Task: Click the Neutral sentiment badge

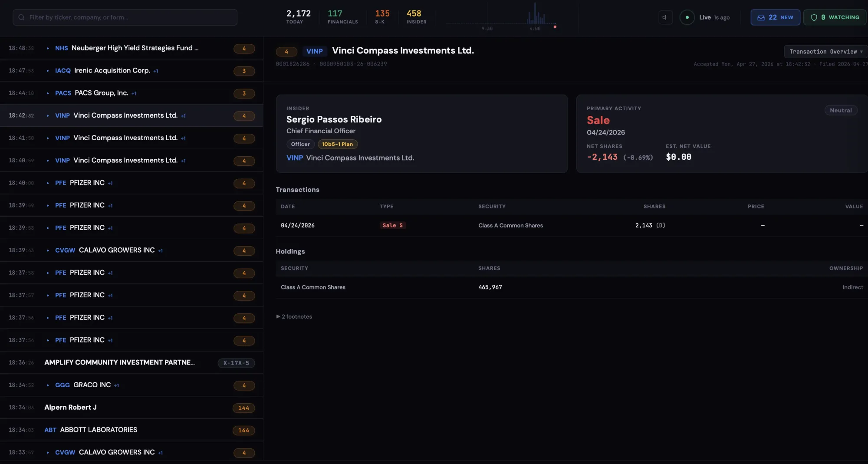Action: pyautogui.click(x=841, y=110)
